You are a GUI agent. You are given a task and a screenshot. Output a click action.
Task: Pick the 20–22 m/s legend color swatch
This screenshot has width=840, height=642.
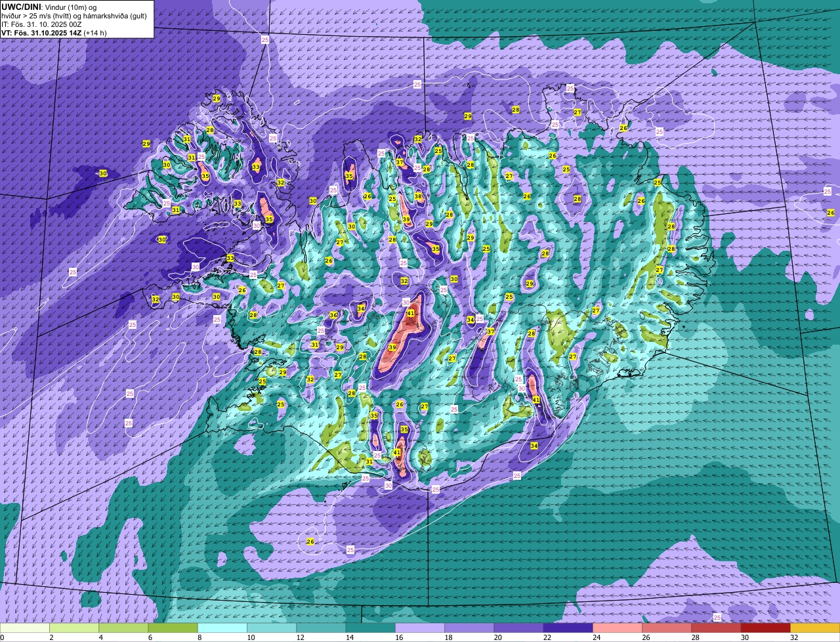(519, 628)
